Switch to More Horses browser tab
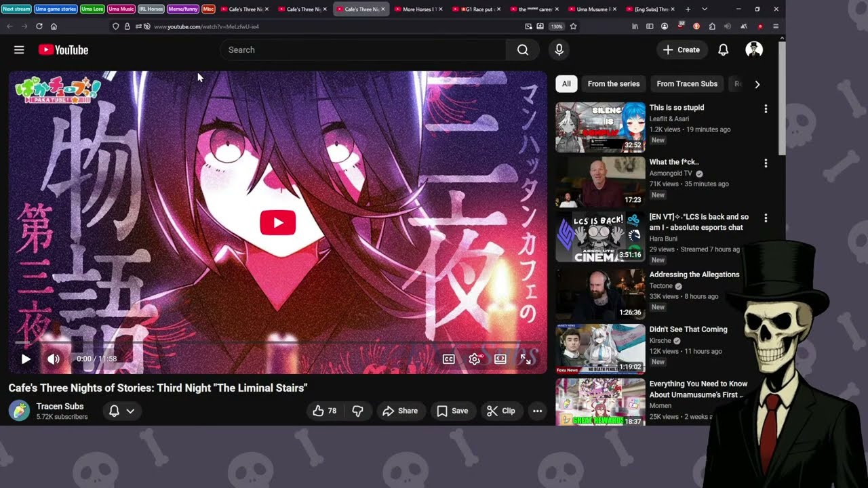Viewport: 868px width, 488px height. pos(418,9)
